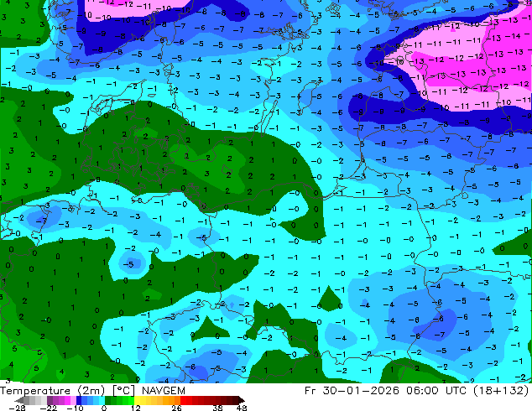Click the '26' color scale label
Viewport: 532px width, 411px height.
click(176, 408)
